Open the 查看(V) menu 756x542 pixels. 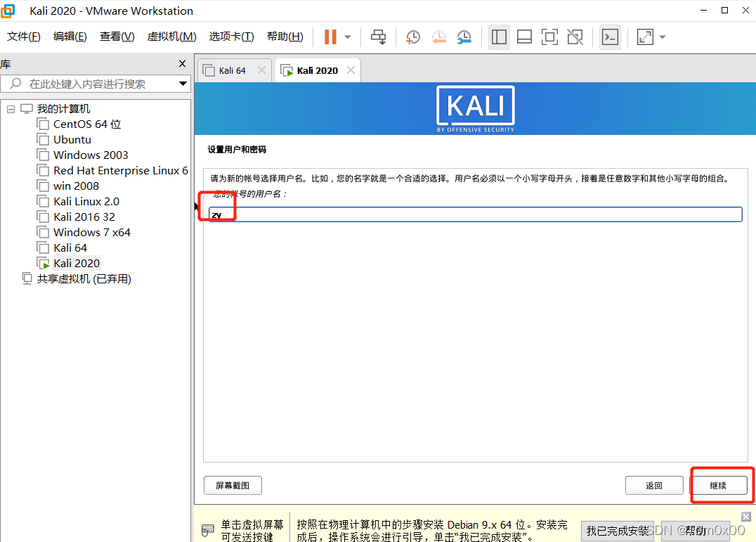point(117,37)
